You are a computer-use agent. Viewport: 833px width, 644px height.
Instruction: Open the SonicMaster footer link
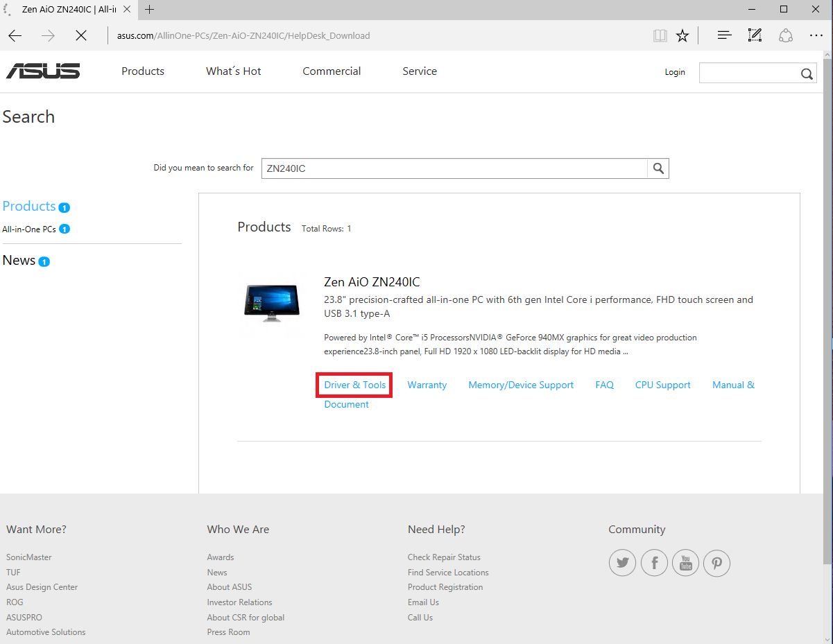pos(29,557)
